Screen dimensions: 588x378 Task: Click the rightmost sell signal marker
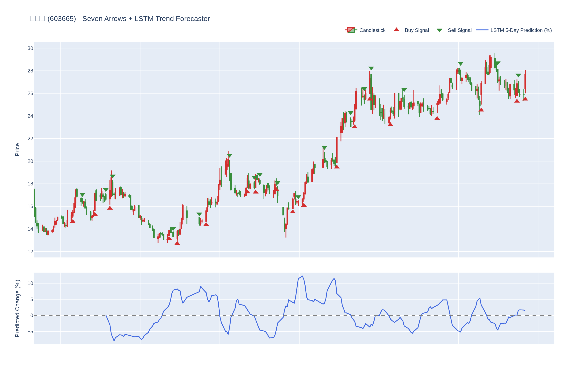point(518,75)
